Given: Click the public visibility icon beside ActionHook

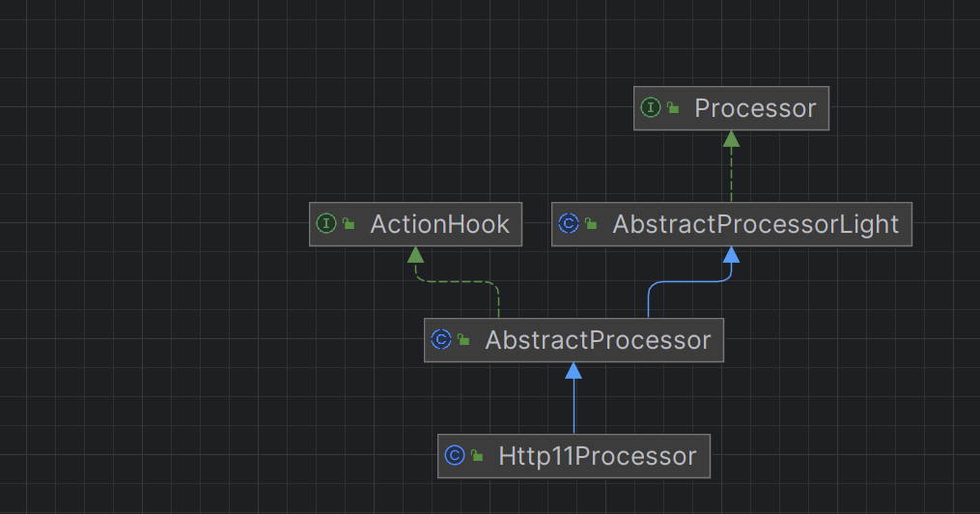Looking at the screenshot, I should tap(349, 225).
